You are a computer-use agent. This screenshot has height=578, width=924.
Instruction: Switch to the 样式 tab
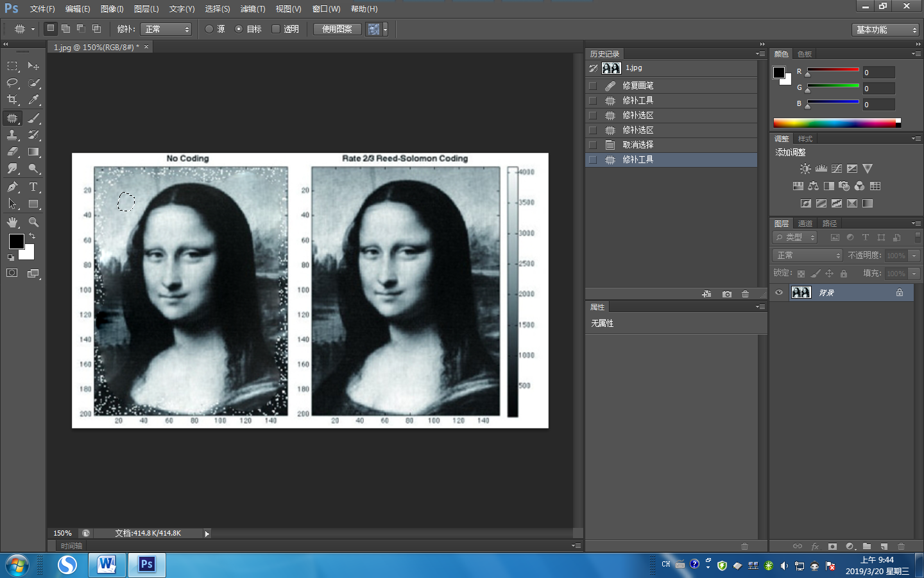coord(805,139)
